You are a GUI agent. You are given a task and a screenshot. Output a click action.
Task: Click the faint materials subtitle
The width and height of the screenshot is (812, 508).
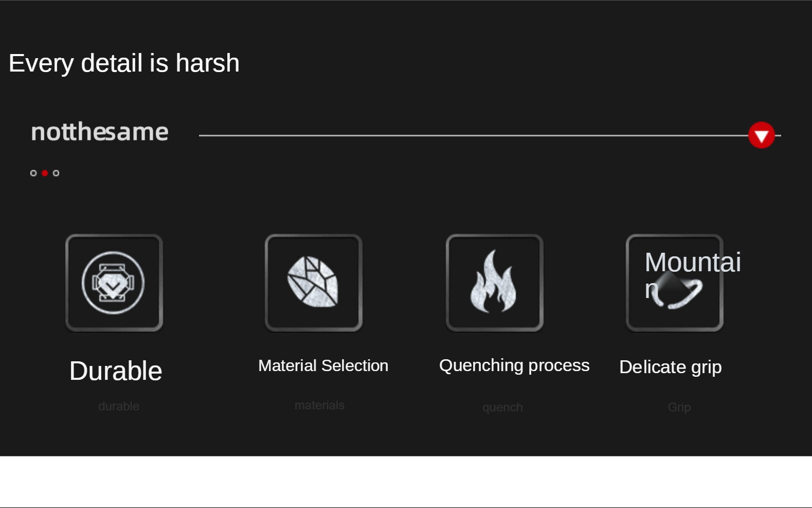(319, 405)
